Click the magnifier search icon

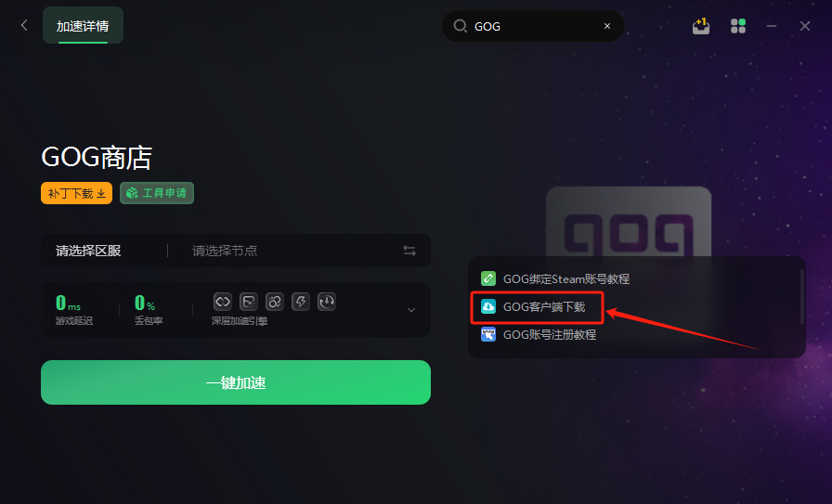coord(460,26)
